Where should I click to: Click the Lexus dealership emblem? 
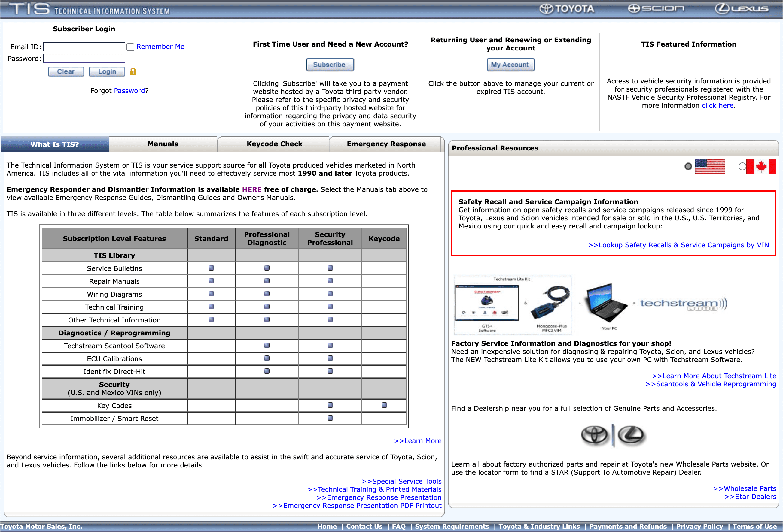click(x=631, y=435)
